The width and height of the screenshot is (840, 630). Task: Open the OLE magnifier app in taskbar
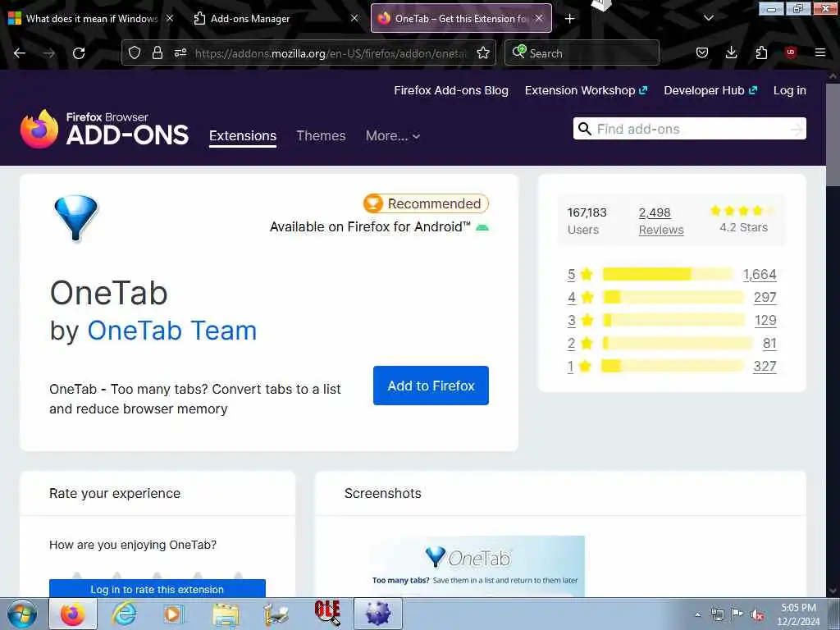coord(327,614)
